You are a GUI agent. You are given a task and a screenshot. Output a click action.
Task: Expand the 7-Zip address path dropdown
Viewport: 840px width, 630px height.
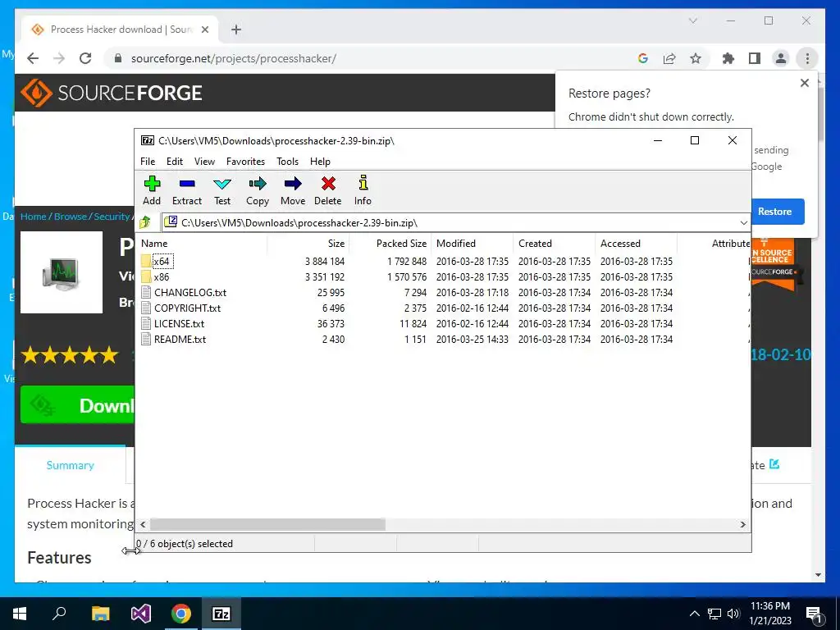click(743, 223)
